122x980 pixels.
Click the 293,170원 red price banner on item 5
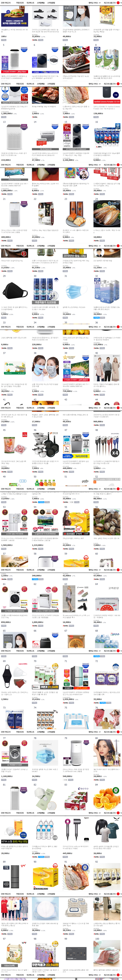click(x=15, y=72)
